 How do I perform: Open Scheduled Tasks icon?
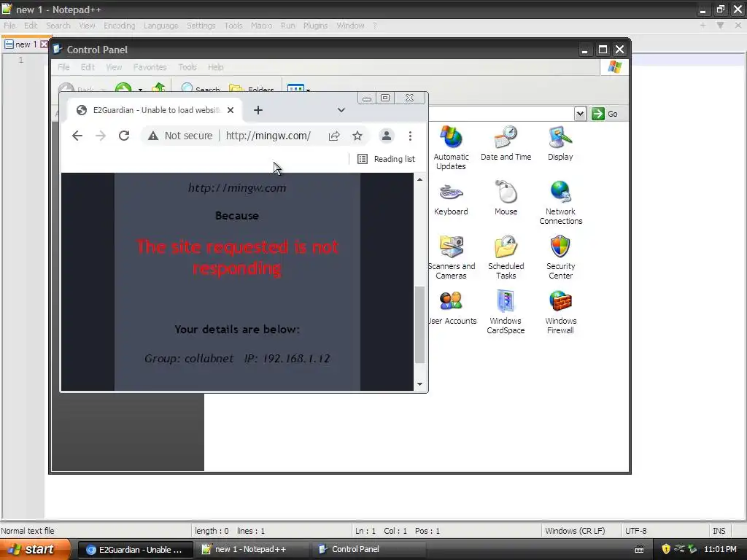pyautogui.click(x=506, y=257)
